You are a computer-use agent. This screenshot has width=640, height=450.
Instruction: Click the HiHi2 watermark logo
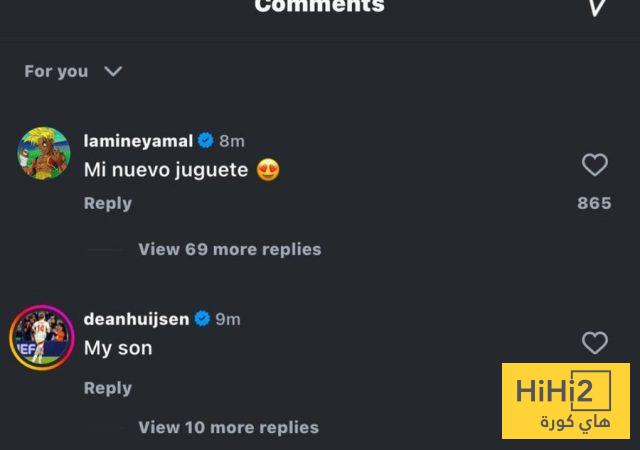[x=565, y=401]
